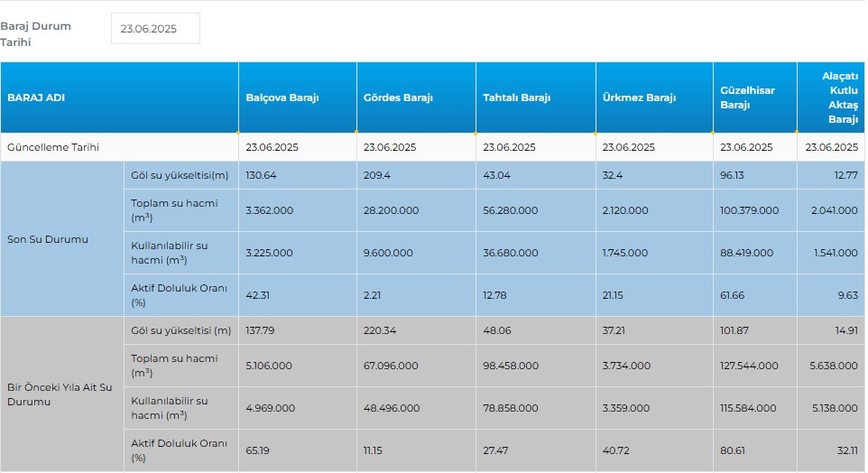
Task: Select the Ürkmez Barajı column header
Action: tap(654, 97)
